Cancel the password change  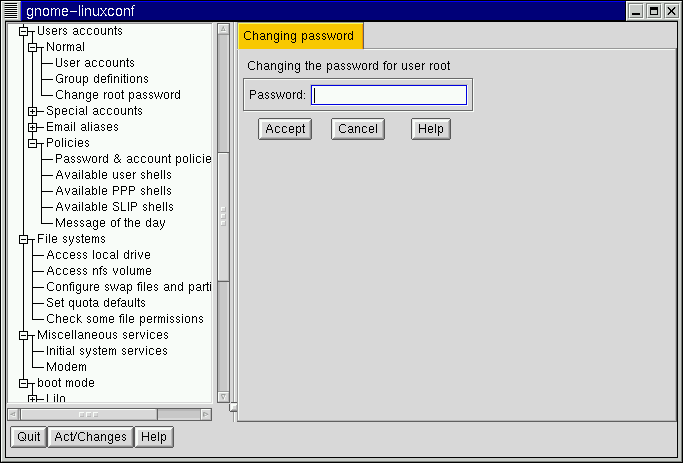(x=358, y=129)
